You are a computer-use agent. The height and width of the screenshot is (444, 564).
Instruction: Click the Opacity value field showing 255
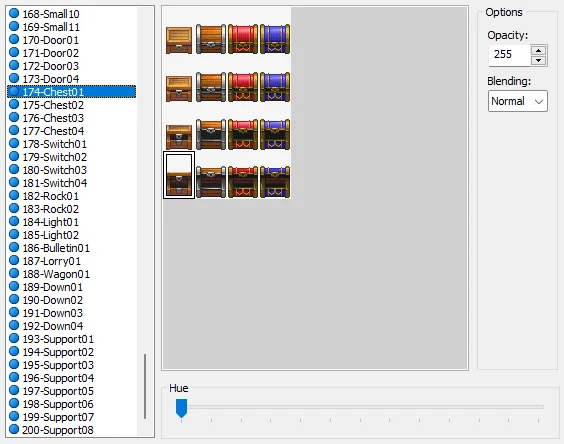509,55
